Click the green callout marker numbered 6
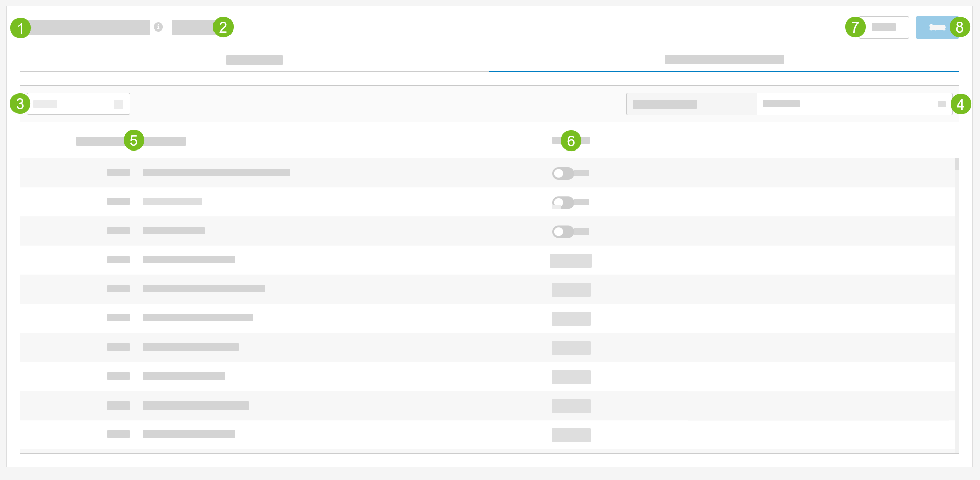The image size is (980, 480). pyautogui.click(x=571, y=141)
